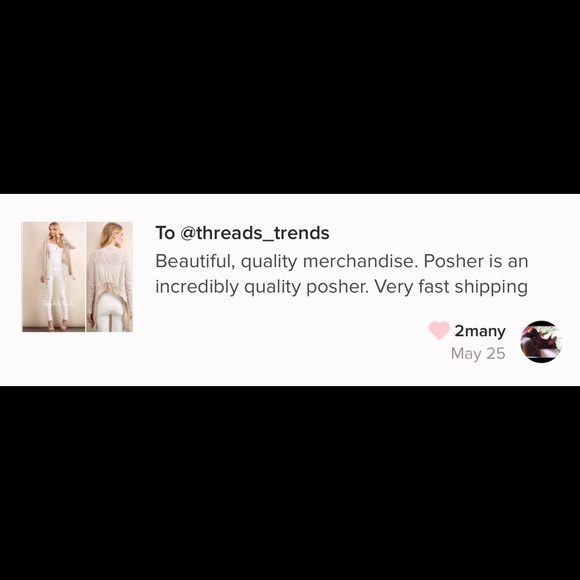
Task: Click the word 'To' before the mention
Action: pos(165,233)
